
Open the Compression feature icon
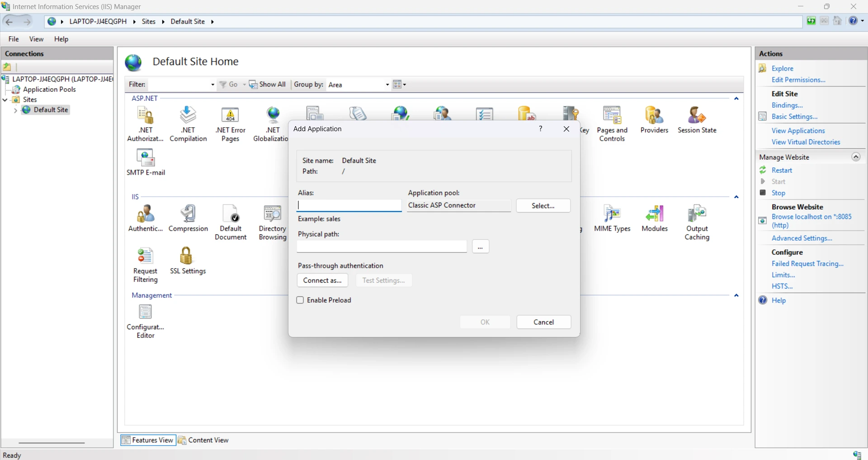188,219
